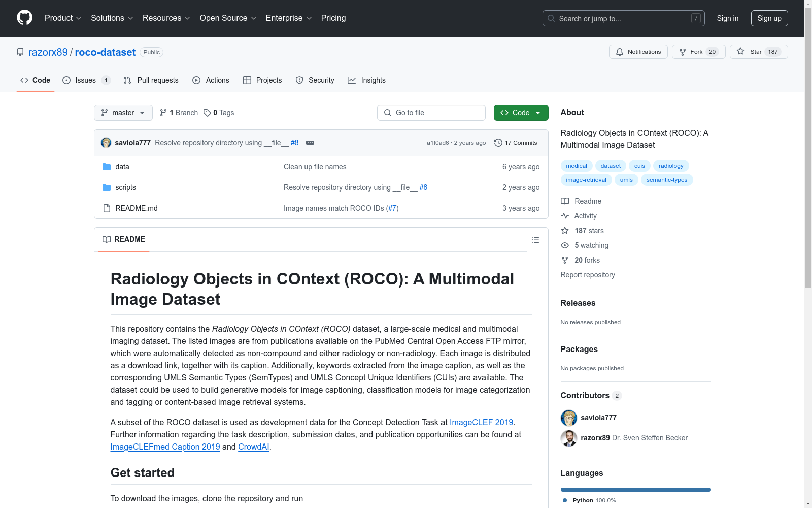Click the GitHub logo icon
Screen dimensions: 812x508
24,18
